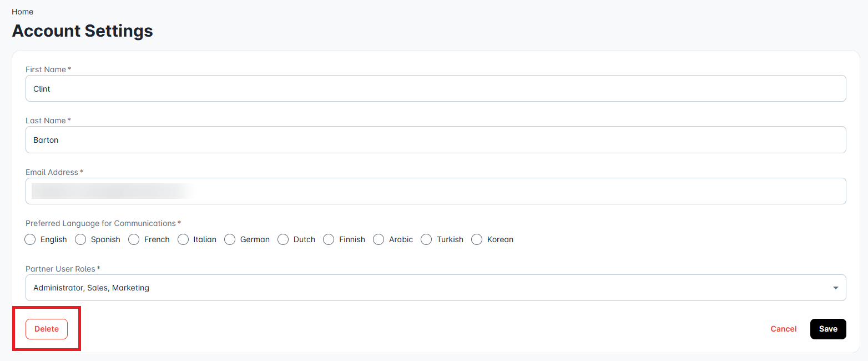Pick French as communication language
Image resolution: width=868 pixels, height=361 pixels.
click(134, 239)
